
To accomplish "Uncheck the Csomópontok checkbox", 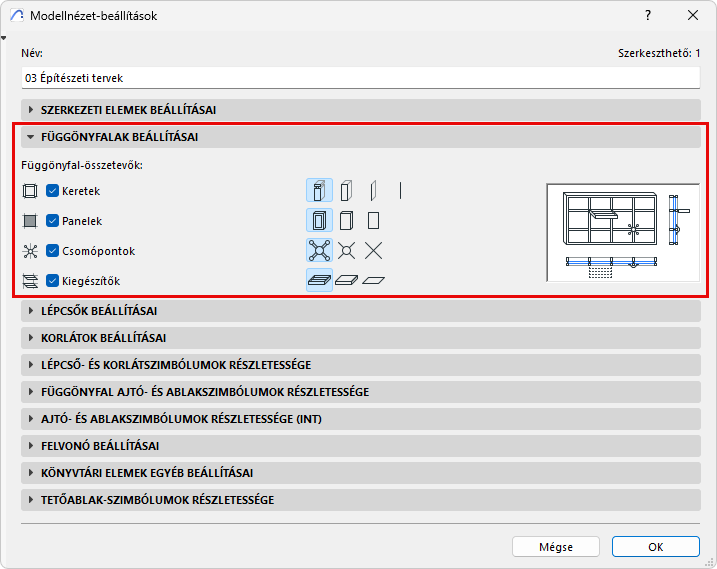I will point(52,251).
